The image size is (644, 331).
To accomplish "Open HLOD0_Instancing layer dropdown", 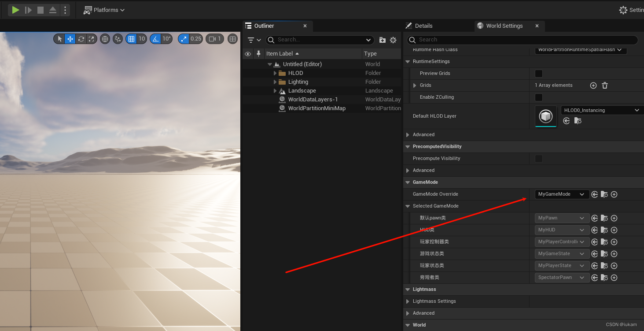I will (602, 110).
